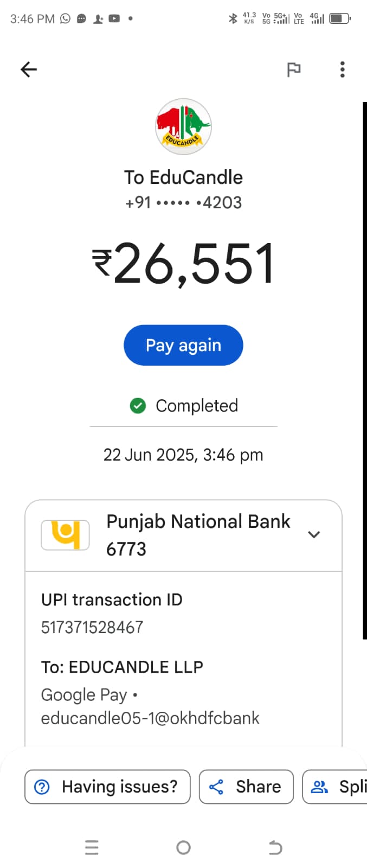
Task: Tap the Android recent apps icon
Action: tap(92, 847)
